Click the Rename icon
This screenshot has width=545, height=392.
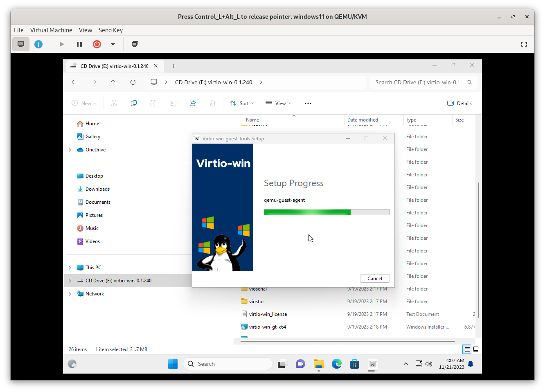click(x=173, y=104)
